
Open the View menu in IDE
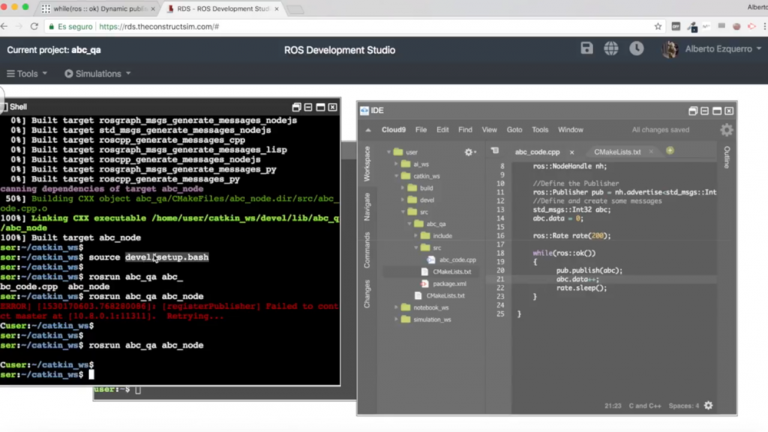click(489, 130)
